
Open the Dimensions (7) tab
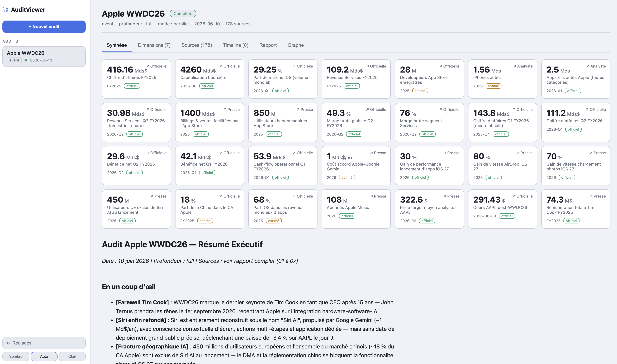(154, 45)
